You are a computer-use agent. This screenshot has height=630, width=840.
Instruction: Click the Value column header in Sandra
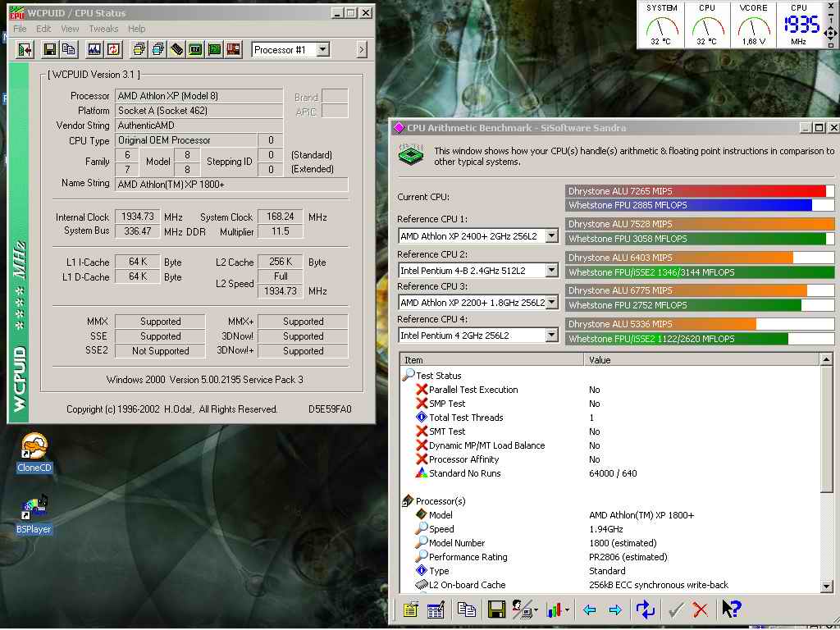(x=702, y=360)
